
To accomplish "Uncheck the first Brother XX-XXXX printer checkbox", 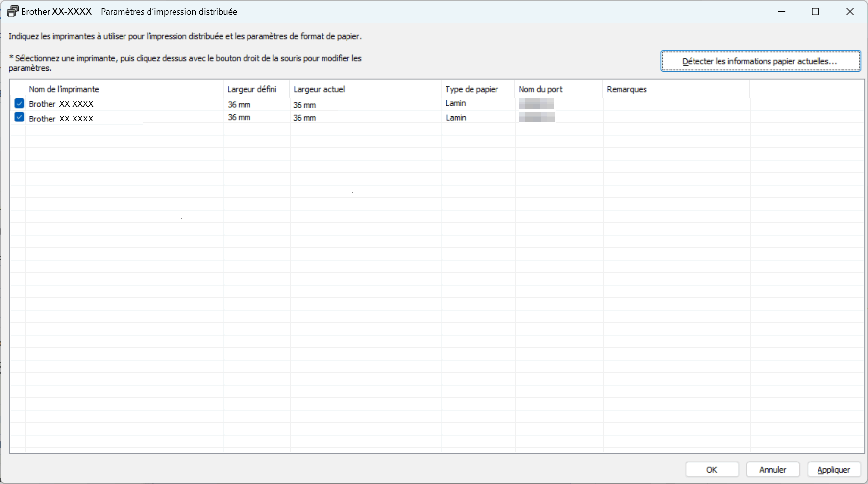I will (x=19, y=103).
